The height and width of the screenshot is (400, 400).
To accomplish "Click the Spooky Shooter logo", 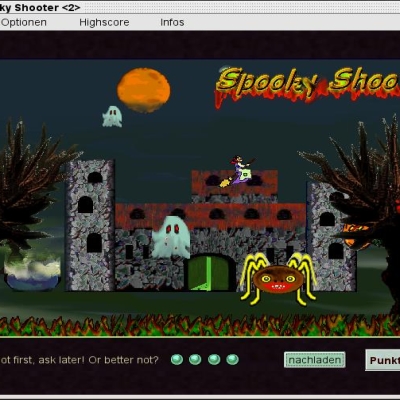I will [307, 87].
